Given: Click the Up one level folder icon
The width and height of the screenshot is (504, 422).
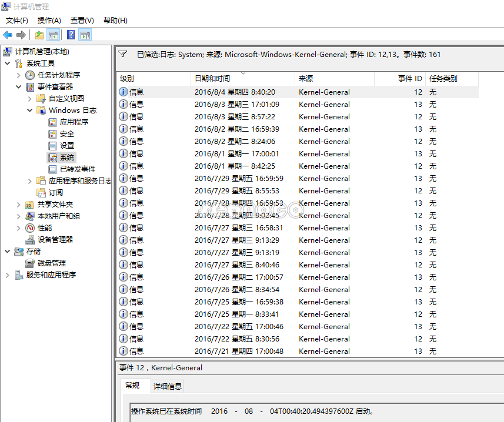Looking at the screenshot, I should pos(39,35).
